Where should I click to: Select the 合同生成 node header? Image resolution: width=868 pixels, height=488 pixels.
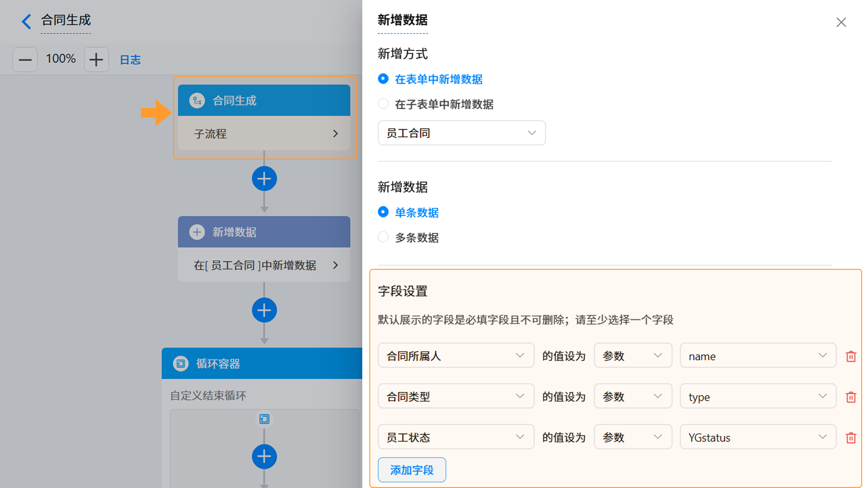(264, 100)
